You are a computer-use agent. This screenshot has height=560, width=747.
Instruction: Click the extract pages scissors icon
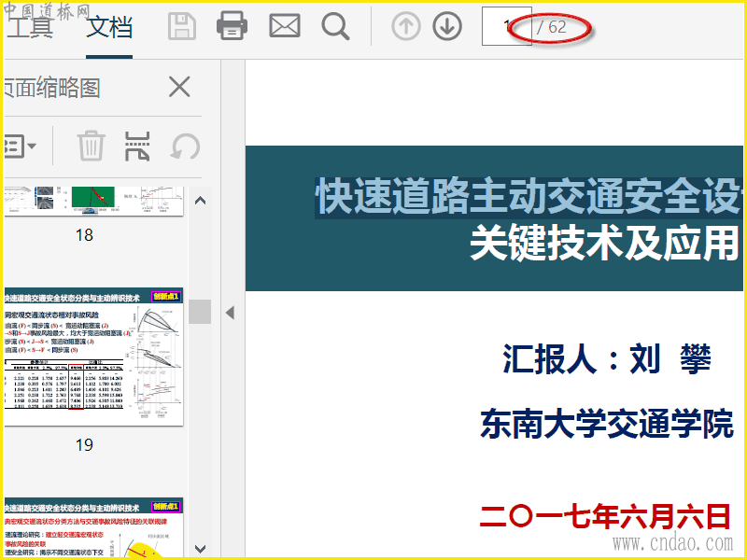pyautogui.click(x=137, y=146)
